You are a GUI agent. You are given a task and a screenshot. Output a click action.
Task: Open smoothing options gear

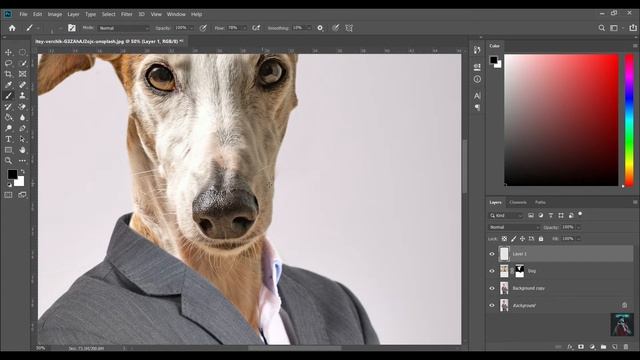320,28
